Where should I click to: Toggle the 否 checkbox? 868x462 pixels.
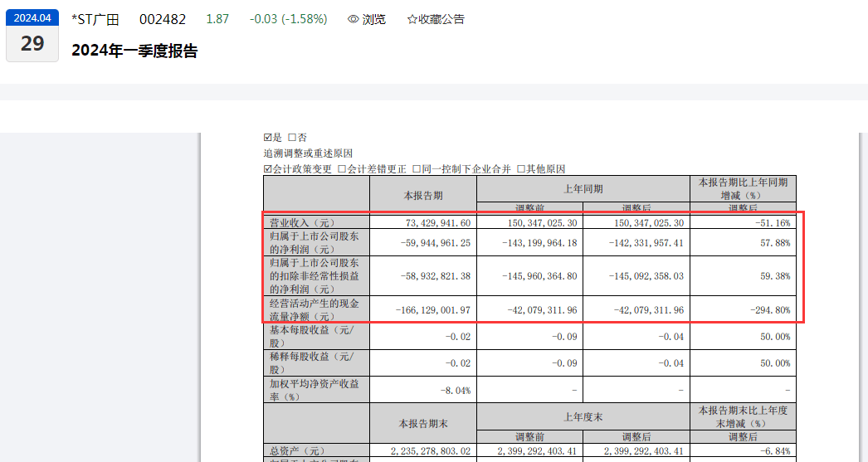[x=292, y=138]
